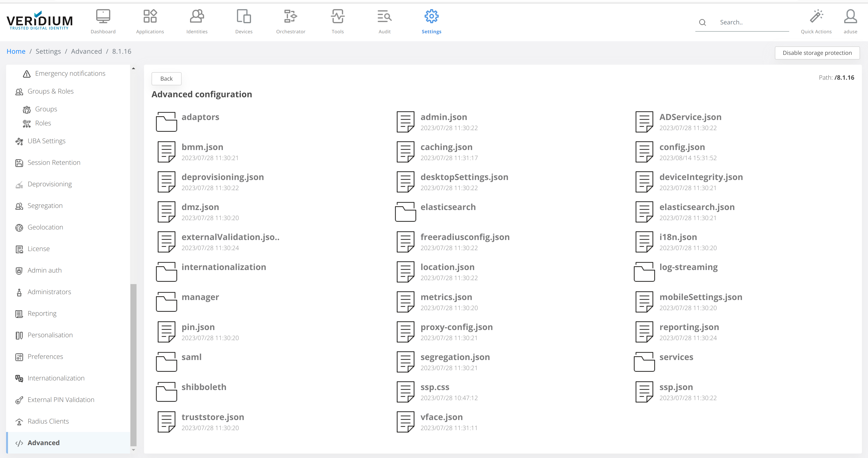Image resolution: width=868 pixels, height=458 pixels.
Task: Open the Dashboard tab
Action: 103,22
